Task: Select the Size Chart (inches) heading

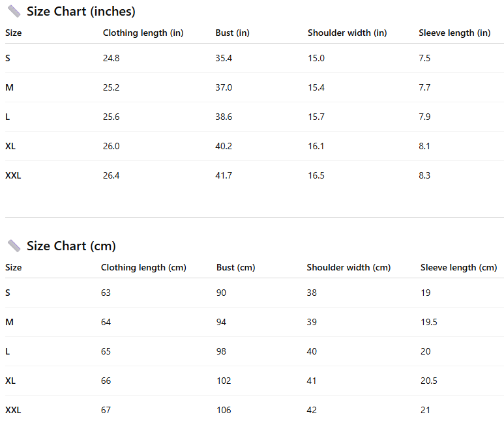Action: 81,11
